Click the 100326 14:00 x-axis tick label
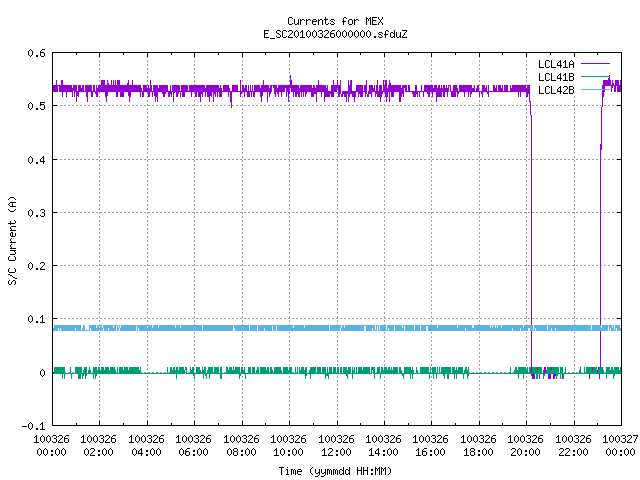Viewport: 640px width, 480px height. pos(383,446)
